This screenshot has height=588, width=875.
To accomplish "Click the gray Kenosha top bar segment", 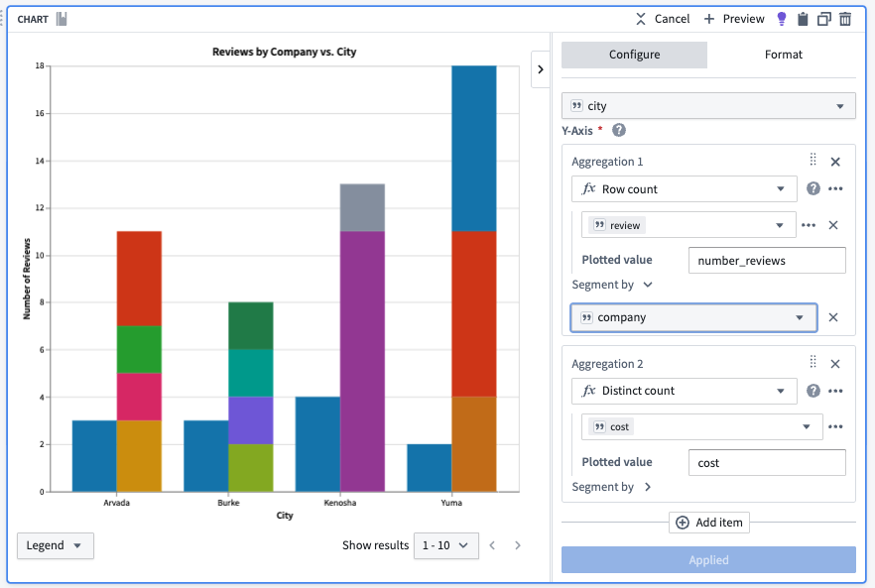I will (362, 207).
